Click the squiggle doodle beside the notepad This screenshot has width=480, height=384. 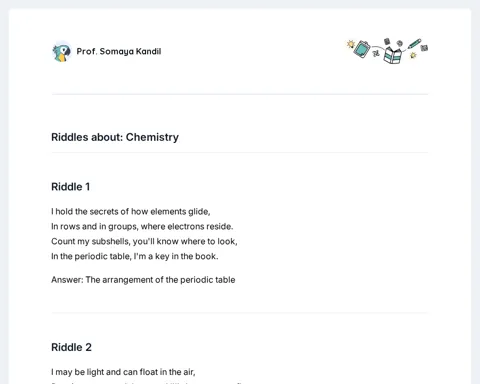click(x=376, y=53)
